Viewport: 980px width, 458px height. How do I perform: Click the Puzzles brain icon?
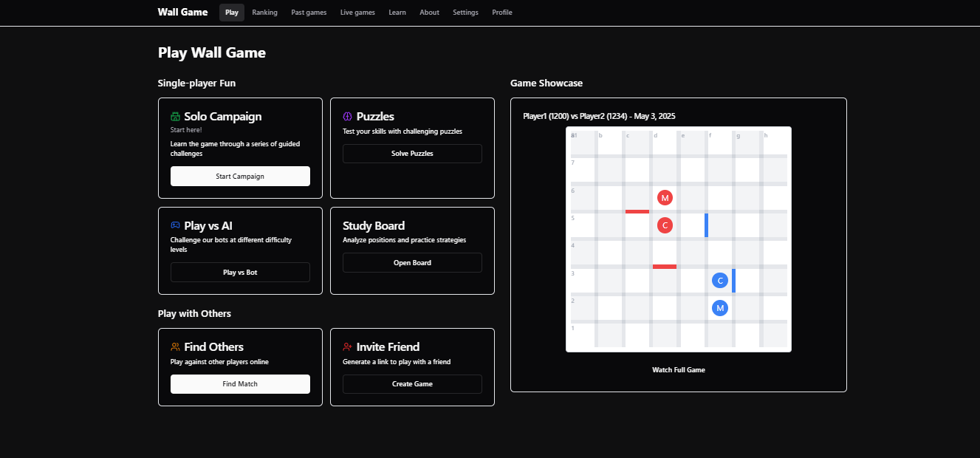pyautogui.click(x=348, y=117)
